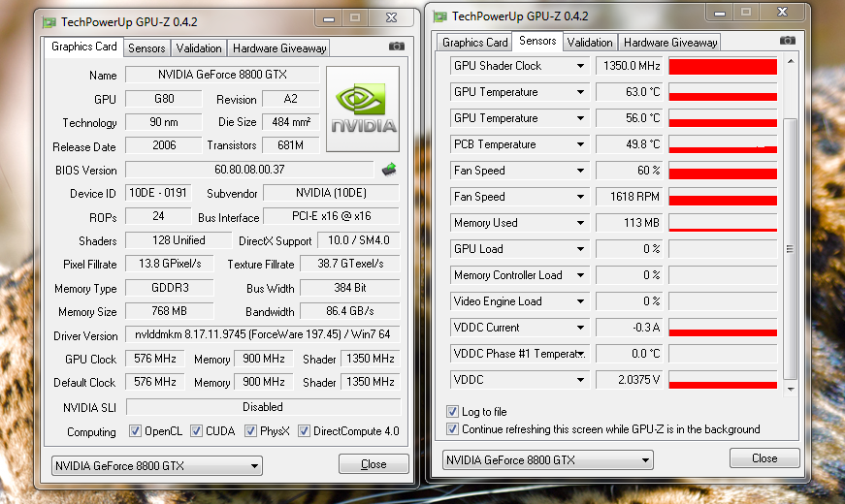Toggle the DirectCompute 4.0 checkbox
This screenshot has height=504, width=845.
tap(304, 430)
